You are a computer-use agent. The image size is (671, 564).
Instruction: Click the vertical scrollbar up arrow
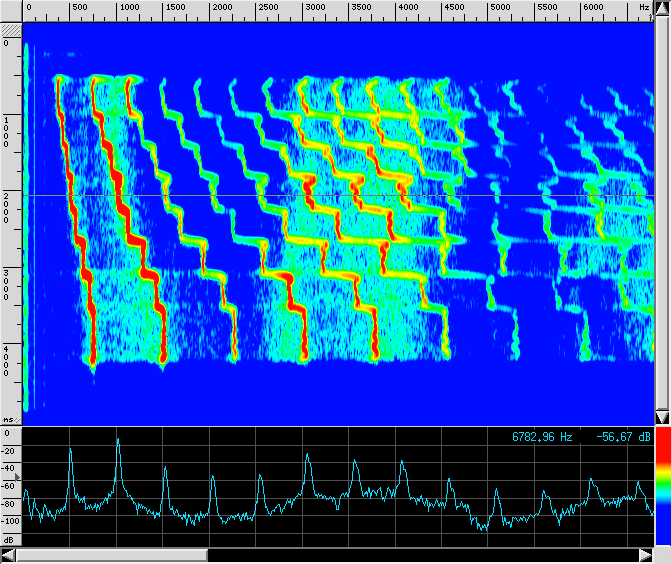(x=662, y=8)
